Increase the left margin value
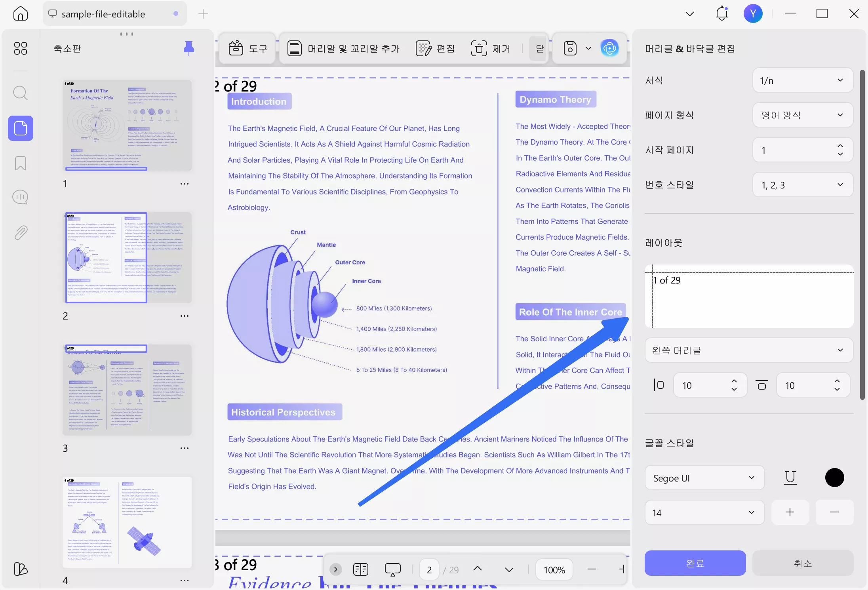Image resolution: width=868 pixels, height=590 pixels. pos(734,381)
